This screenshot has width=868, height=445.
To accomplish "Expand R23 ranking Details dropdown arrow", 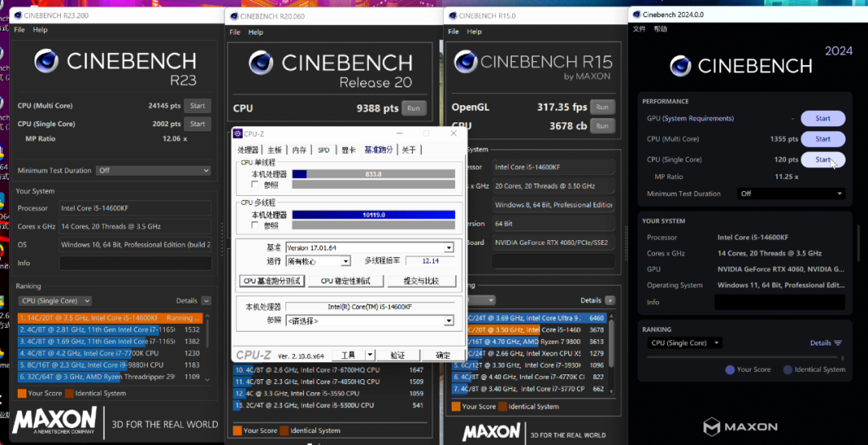I will pos(207,300).
